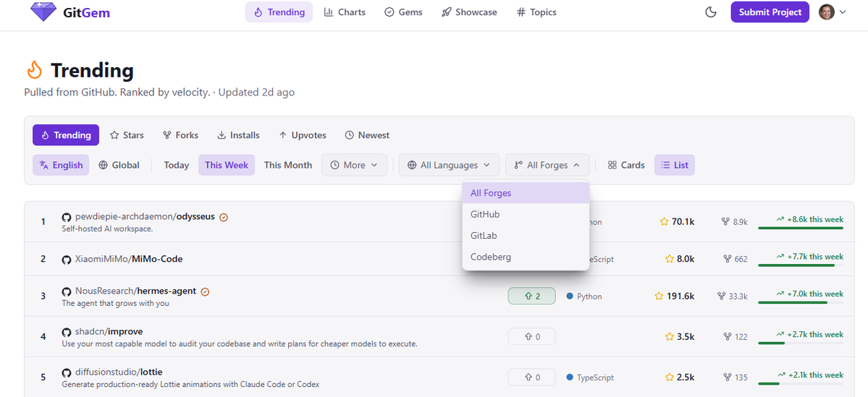Submit a new project
868x397 pixels.
click(x=770, y=12)
